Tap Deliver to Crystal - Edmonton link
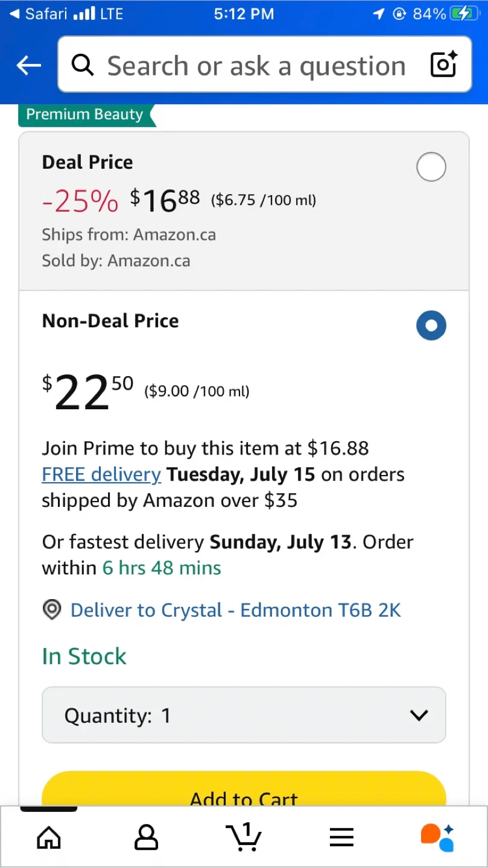This screenshot has height=868, width=488. pyautogui.click(x=235, y=610)
